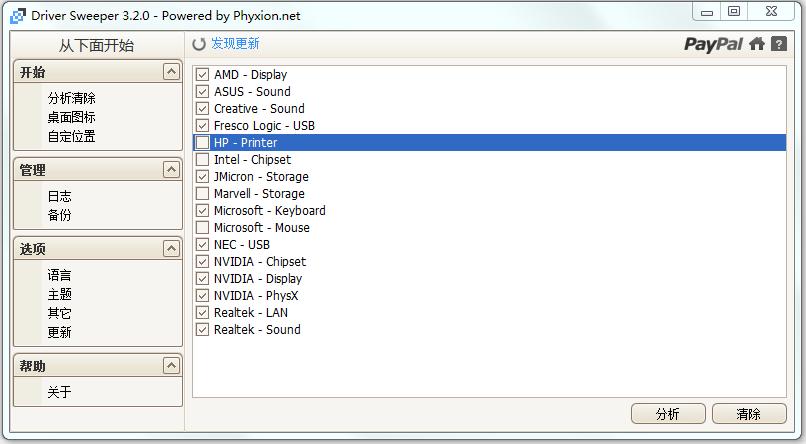Open the home page icon
The height and width of the screenshot is (444, 806).
[x=757, y=44]
